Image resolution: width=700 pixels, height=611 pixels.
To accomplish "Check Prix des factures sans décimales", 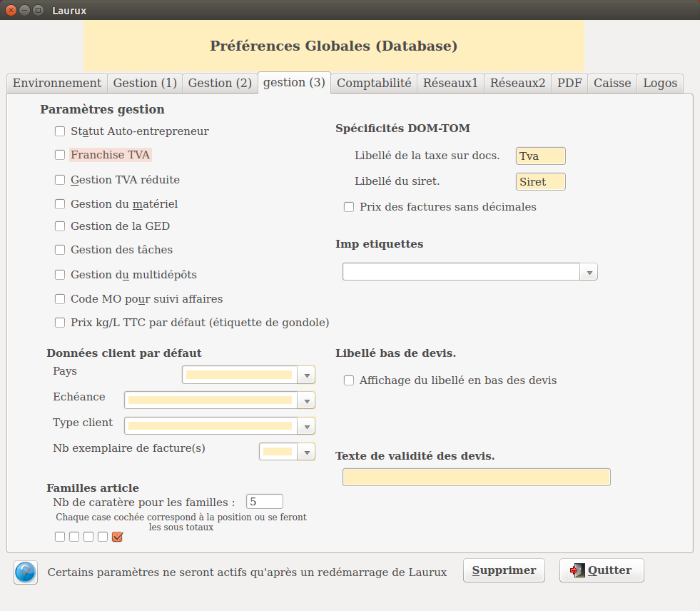I will (x=349, y=207).
